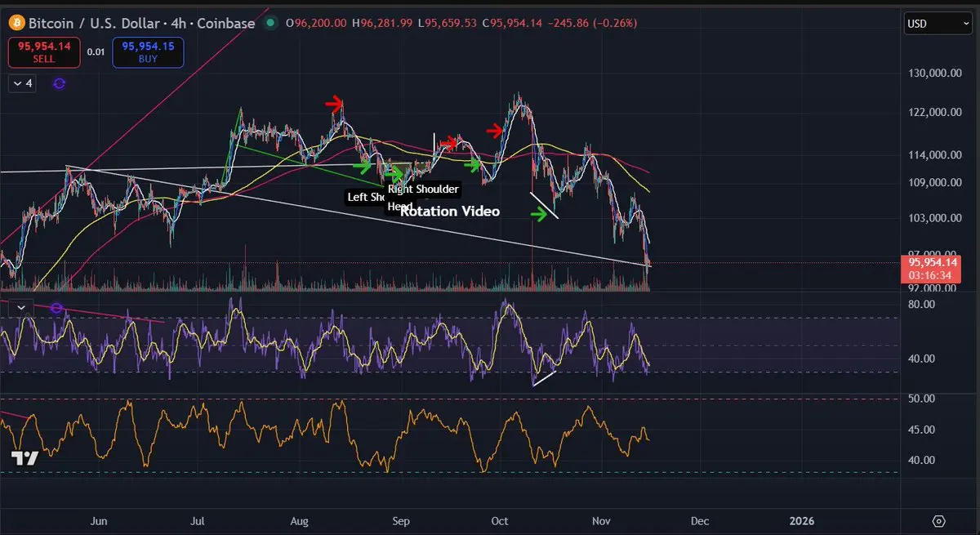Click the purple refresh icon beside the legend
Image resolution: width=980 pixels, height=535 pixels.
tap(59, 83)
